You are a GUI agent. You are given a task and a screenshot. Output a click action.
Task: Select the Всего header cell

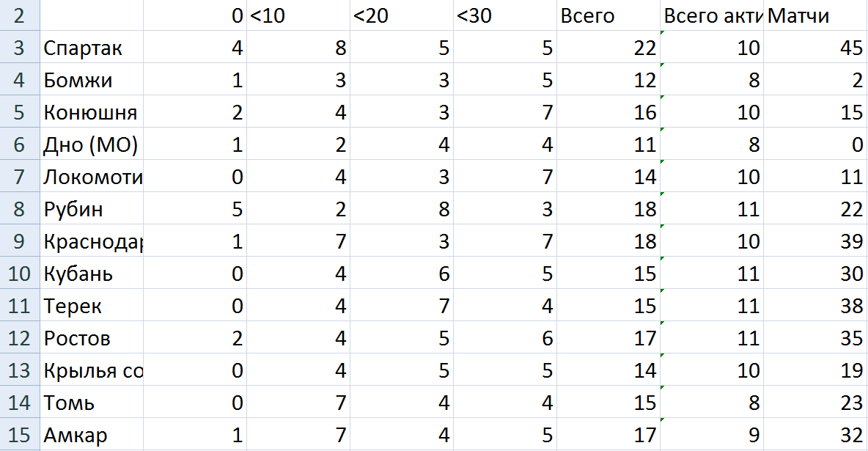[608, 16]
